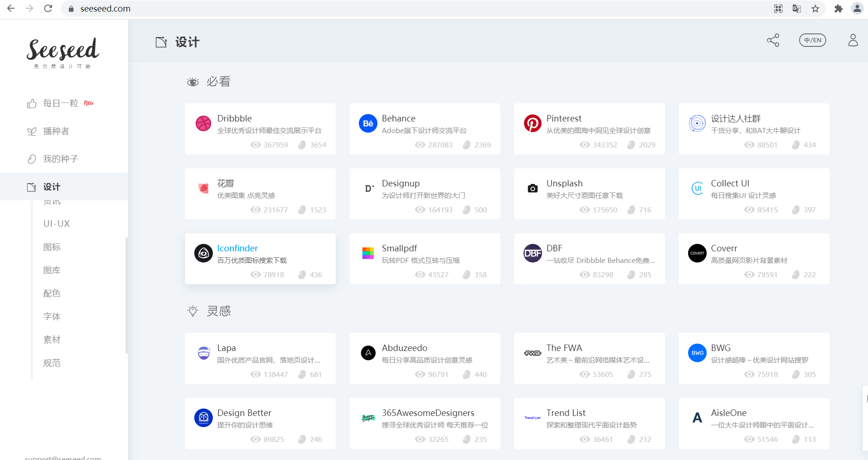Open 我的种子 in the sidebar
The height and width of the screenshot is (460, 868).
click(60, 159)
